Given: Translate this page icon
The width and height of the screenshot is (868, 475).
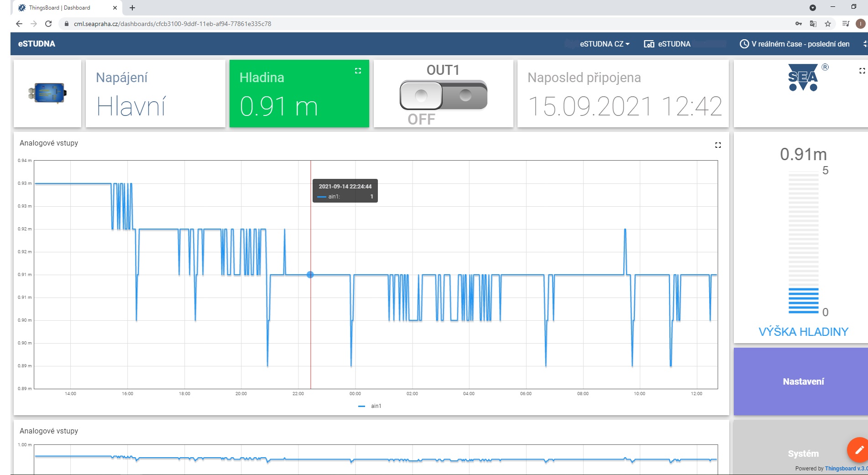Looking at the screenshot, I should tap(813, 24).
